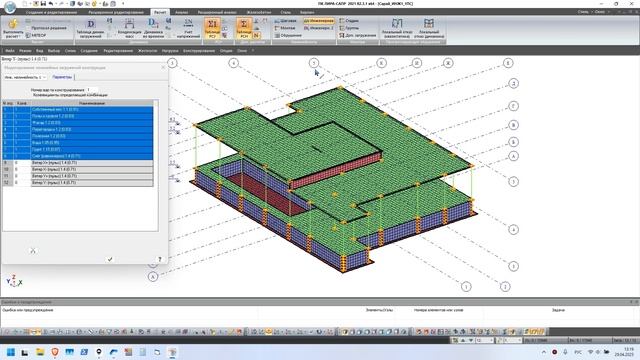The height and width of the screenshot is (360, 640).
Task: Click Доп. загружения button
Action: coord(358,35)
